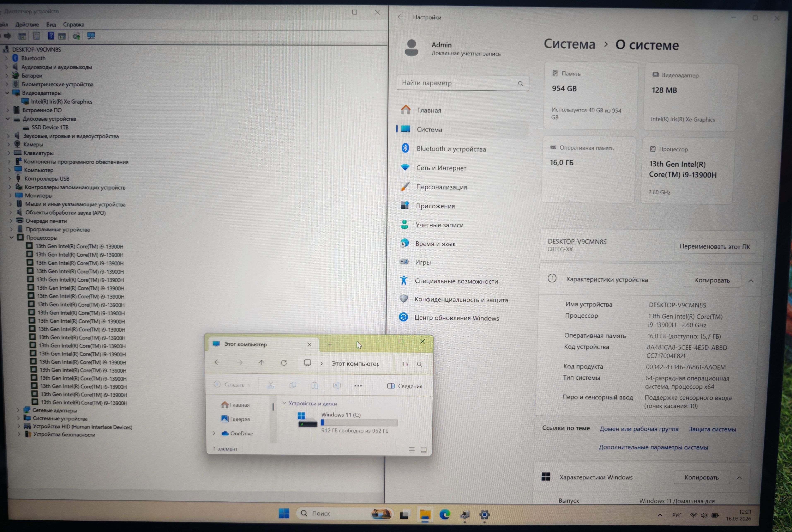Click the refresh icon in File Explorer
This screenshot has height=532, width=792.
coord(284,363)
